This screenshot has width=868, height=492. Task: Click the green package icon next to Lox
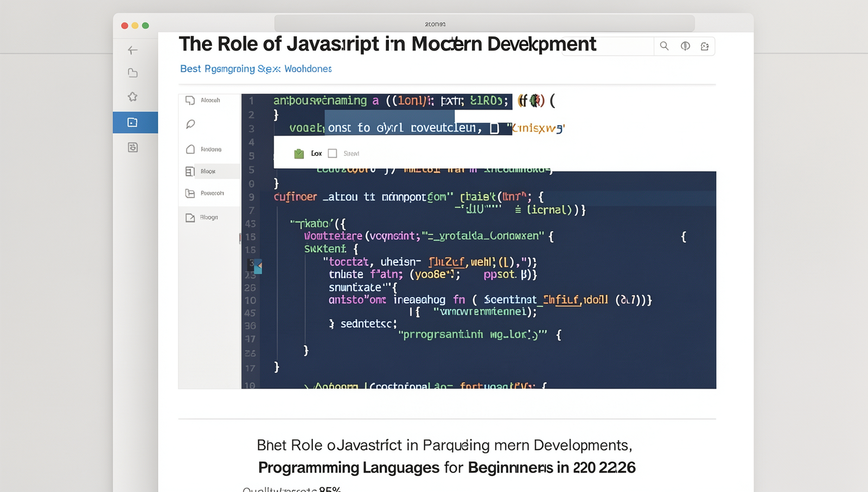pos(299,154)
